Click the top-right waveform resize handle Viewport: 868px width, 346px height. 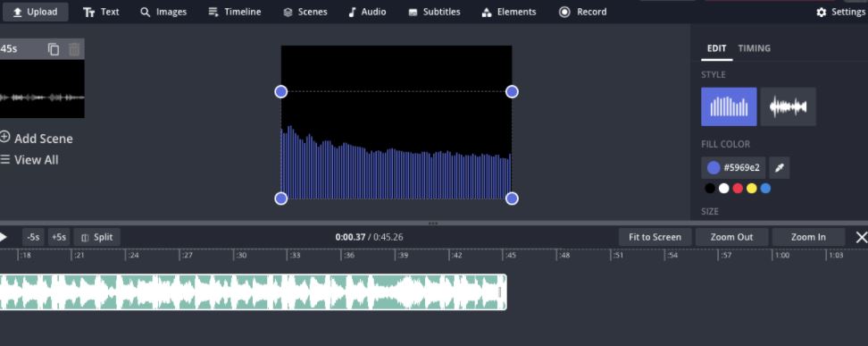512,91
